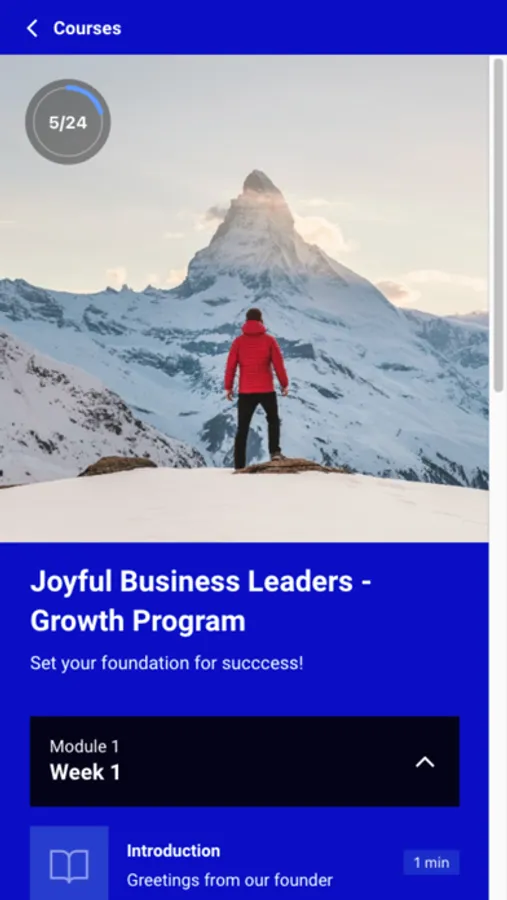Open the Introduction lesson title
507x900 pixels.
[173, 851]
